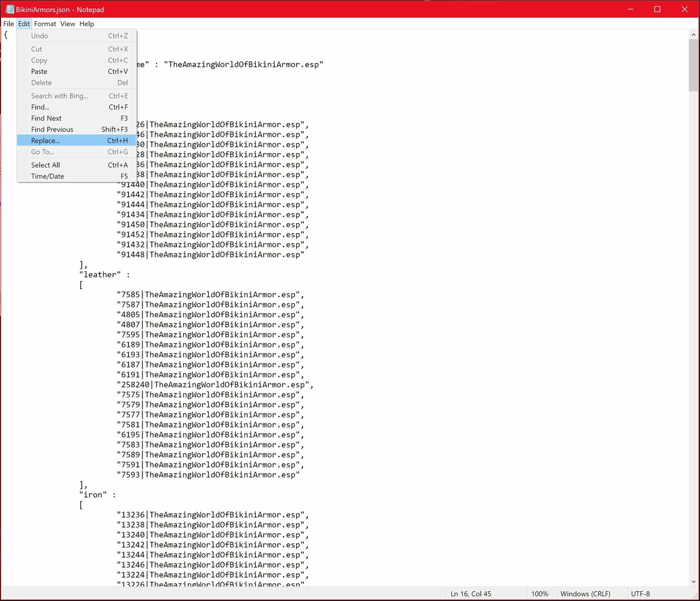Click the "iron" key text
700x601 pixels.
pyautogui.click(x=93, y=495)
